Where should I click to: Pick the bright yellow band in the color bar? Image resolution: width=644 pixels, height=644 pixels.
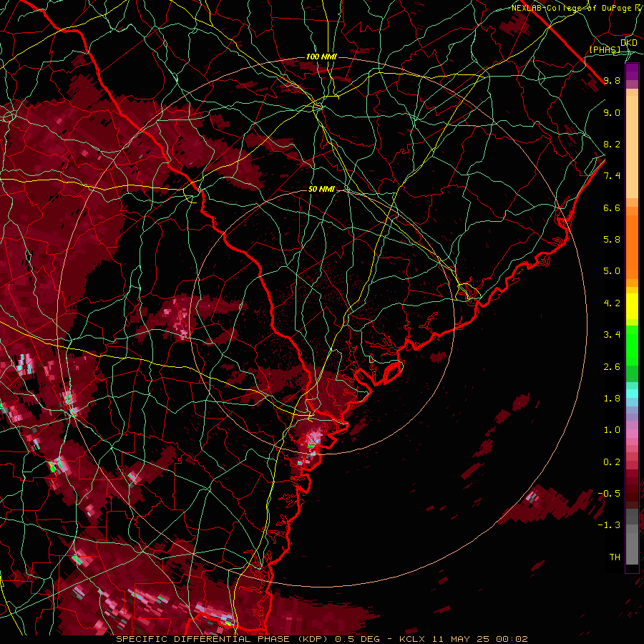coord(632,306)
